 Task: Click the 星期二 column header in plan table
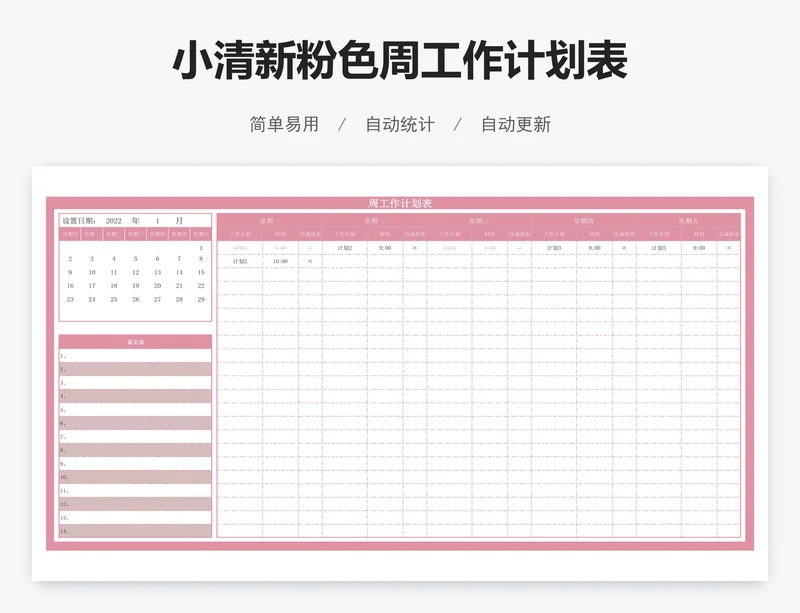click(374, 221)
